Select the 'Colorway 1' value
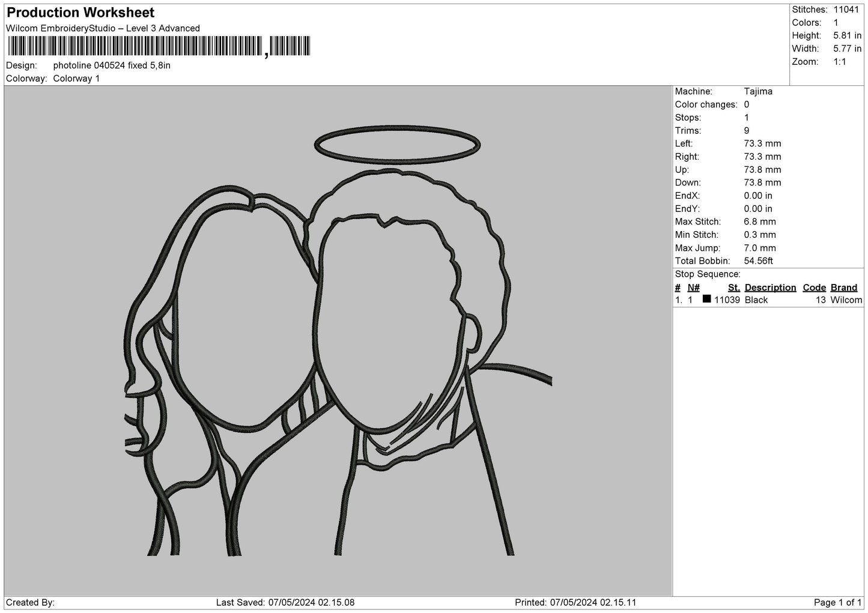868x613 pixels. point(76,79)
